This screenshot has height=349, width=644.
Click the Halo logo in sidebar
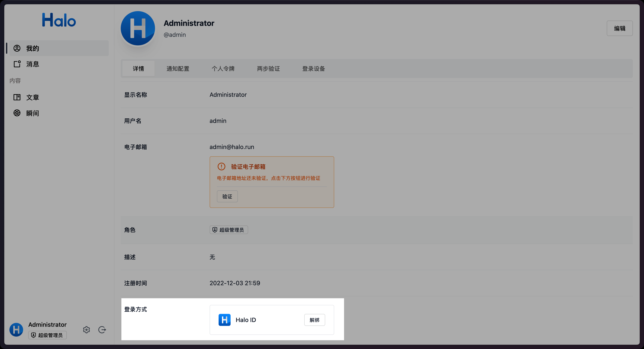click(x=59, y=20)
